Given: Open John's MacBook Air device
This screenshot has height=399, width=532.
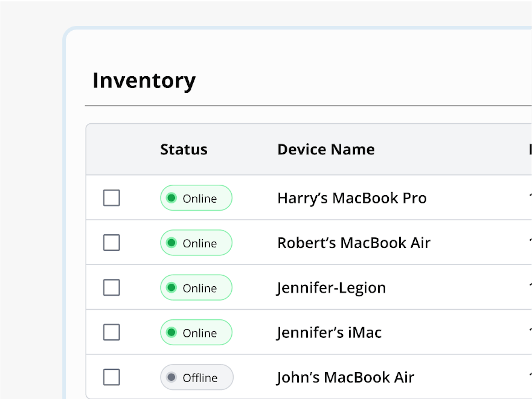Looking at the screenshot, I should click(345, 377).
